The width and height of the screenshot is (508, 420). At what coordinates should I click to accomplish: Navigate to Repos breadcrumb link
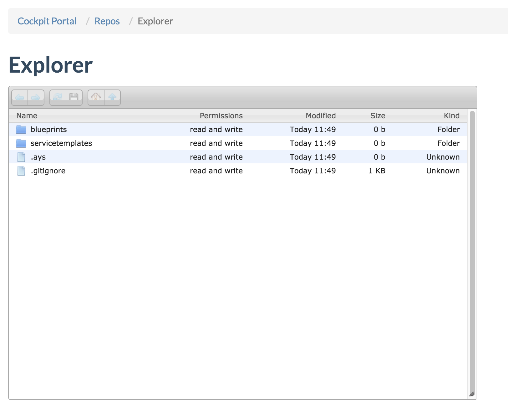pos(107,21)
